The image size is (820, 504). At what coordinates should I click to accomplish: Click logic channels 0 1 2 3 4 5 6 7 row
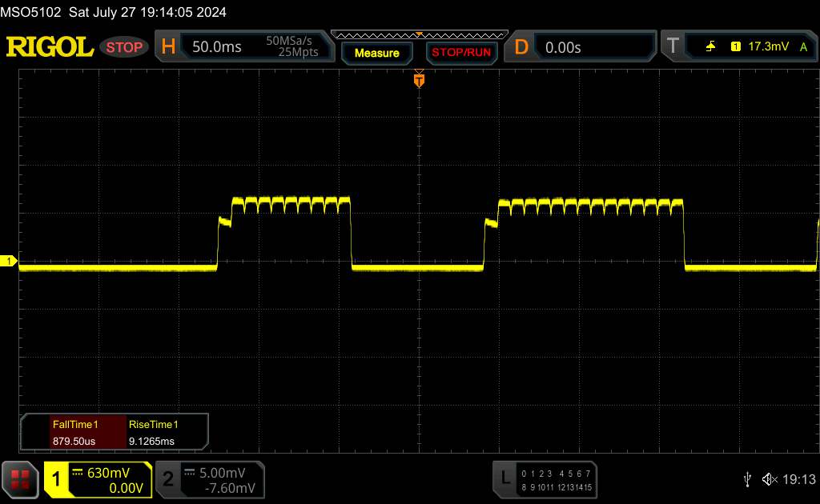point(556,474)
